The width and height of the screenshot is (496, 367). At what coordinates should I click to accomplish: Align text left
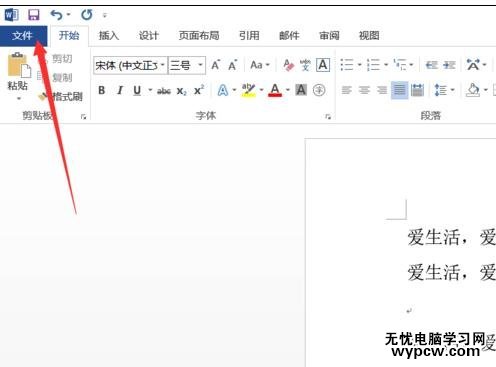click(x=347, y=90)
